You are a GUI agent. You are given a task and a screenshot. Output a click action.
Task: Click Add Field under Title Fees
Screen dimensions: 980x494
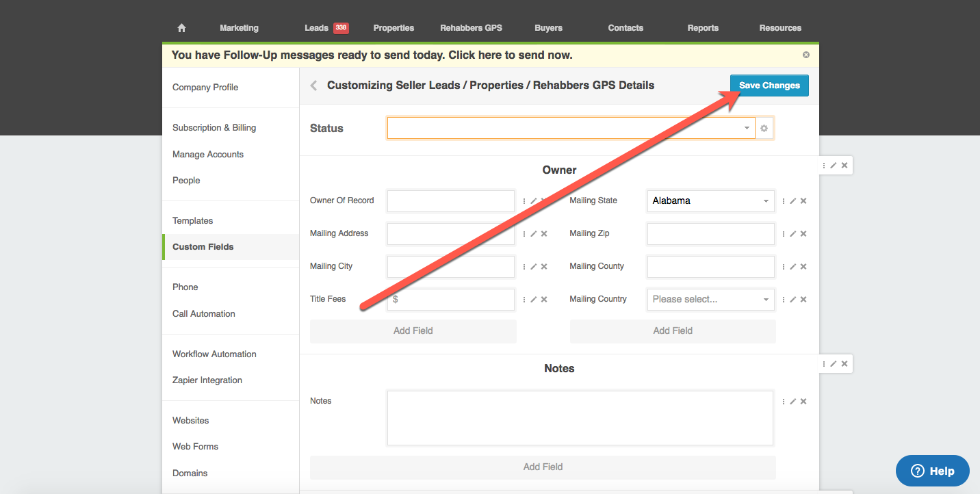413,331
